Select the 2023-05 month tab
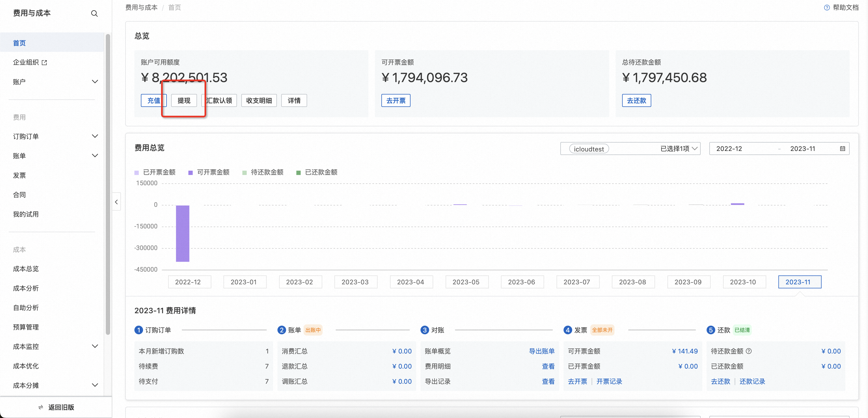 467,282
